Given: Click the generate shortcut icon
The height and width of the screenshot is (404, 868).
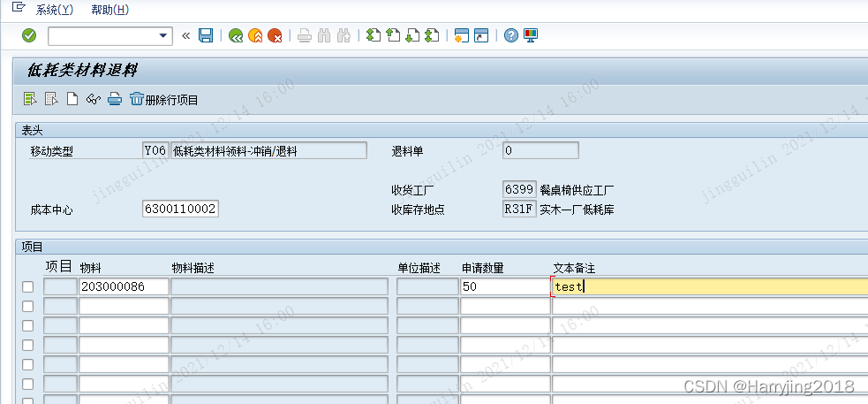Looking at the screenshot, I should (481, 36).
